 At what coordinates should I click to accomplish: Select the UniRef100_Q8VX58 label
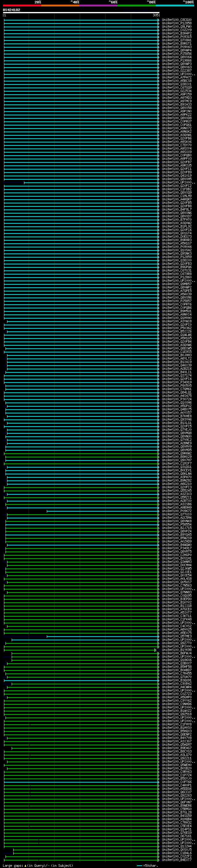(x=177, y=108)
